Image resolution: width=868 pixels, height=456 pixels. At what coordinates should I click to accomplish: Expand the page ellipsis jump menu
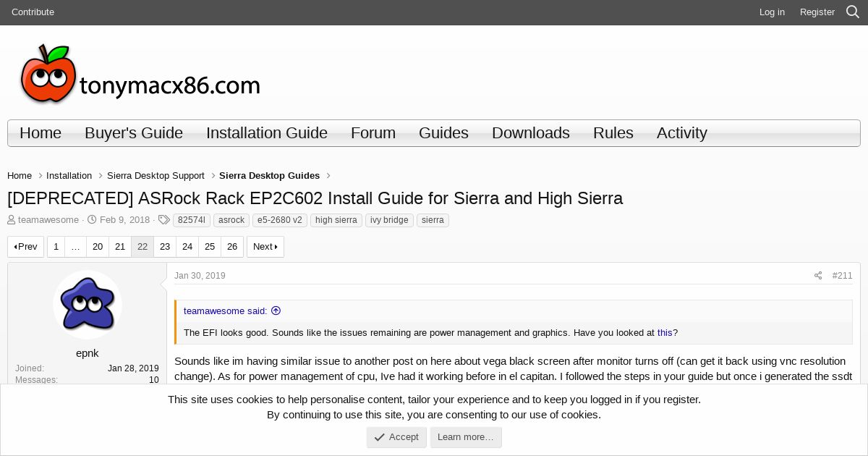pos(75,247)
